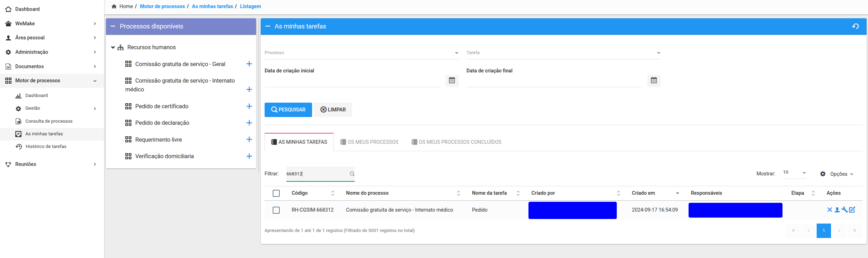Click the wrench action icon in task row
The width and height of the screenshot is (868, 258).
pyautogui.click(x=844, y=210)
